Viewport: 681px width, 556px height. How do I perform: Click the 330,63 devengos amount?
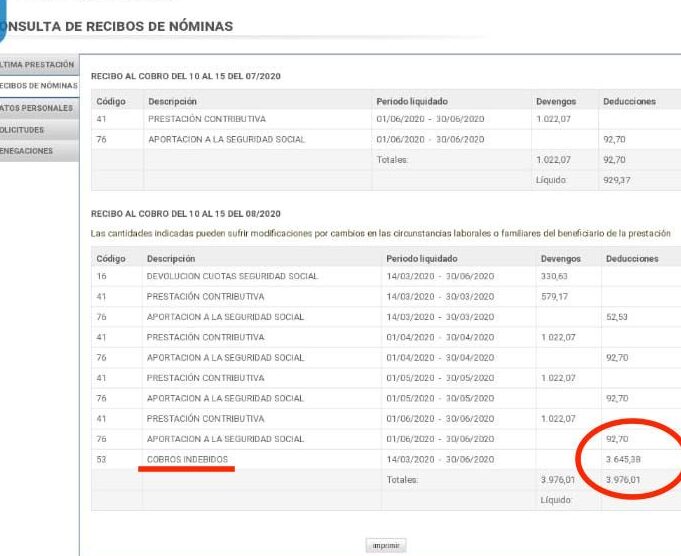click(x=553, y=275)
